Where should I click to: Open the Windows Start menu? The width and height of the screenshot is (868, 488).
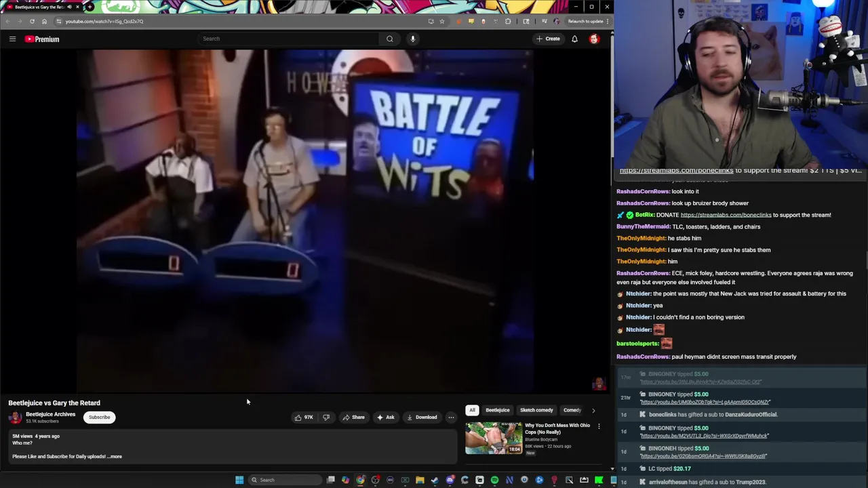(x=239, y=480)
